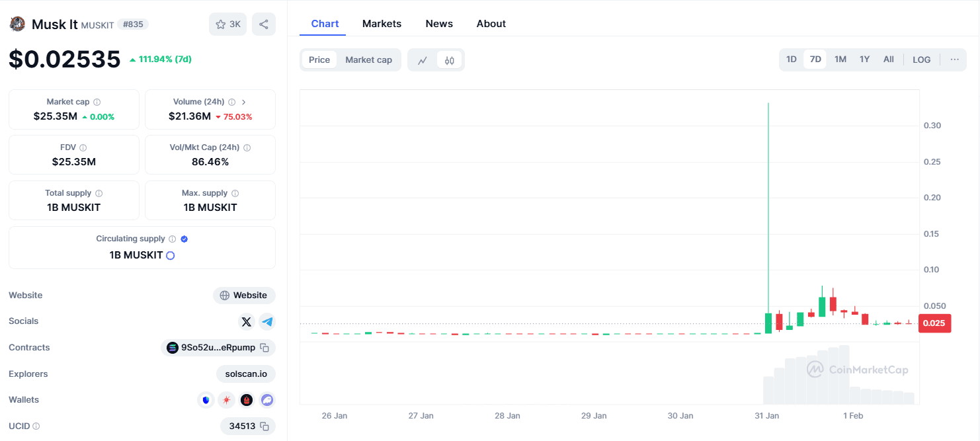Open the Total supply info icon
Viewport: 980px width, 441px height.
99,194
